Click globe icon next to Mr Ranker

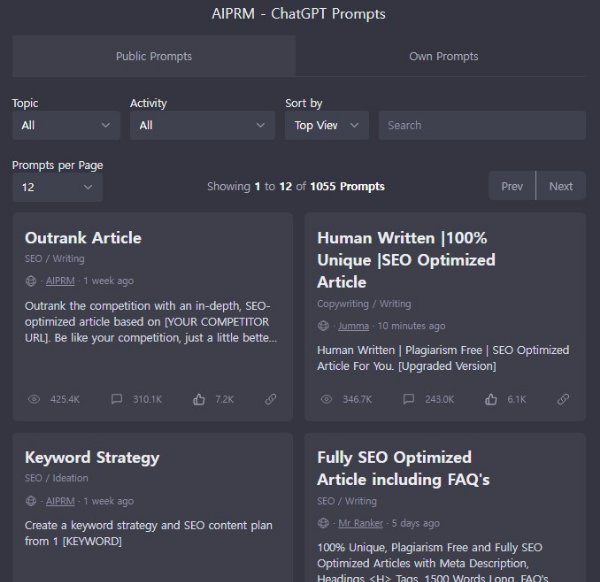(x=323, y=523)
